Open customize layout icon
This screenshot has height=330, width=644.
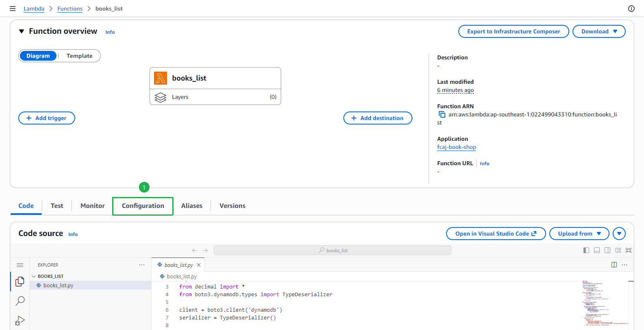point(618,250)
